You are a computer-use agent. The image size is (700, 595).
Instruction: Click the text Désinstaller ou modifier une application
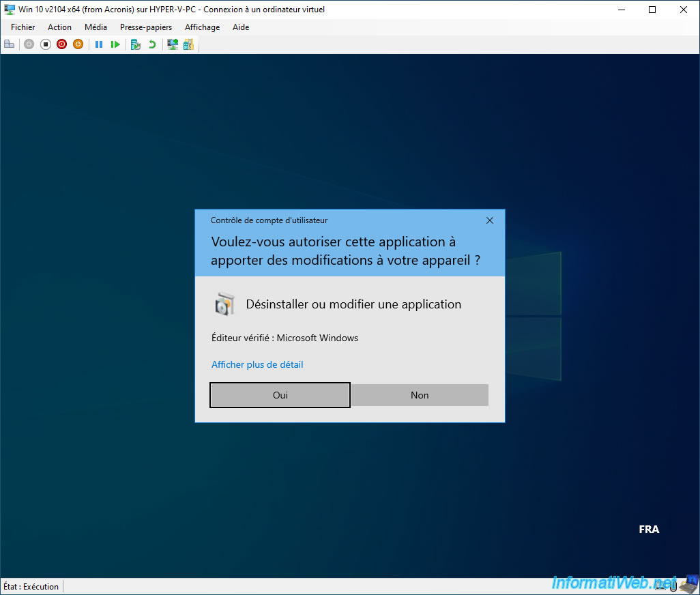353,304
